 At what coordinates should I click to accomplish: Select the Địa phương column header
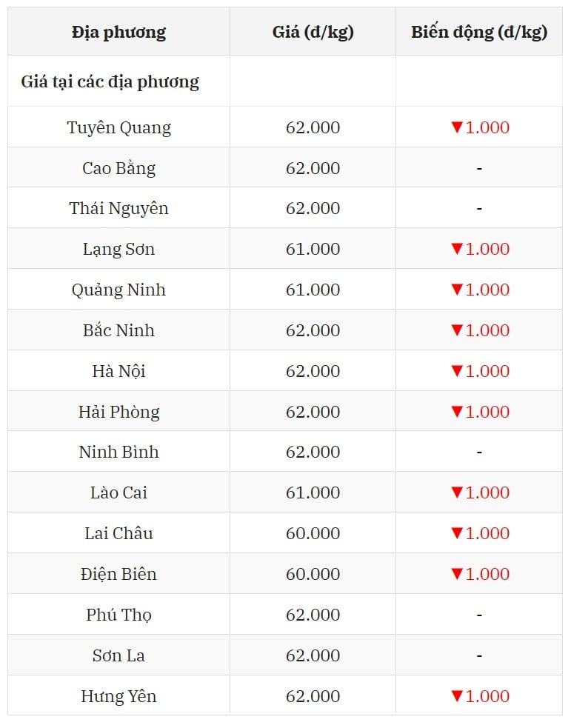click(118, 33)
